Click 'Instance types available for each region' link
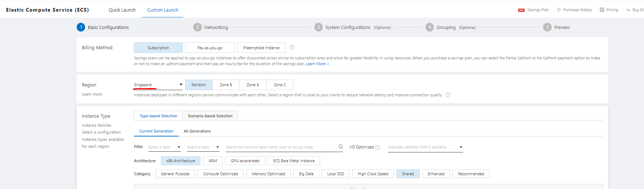The width and height of the screenshot is (644, 189). click(103, 143)
